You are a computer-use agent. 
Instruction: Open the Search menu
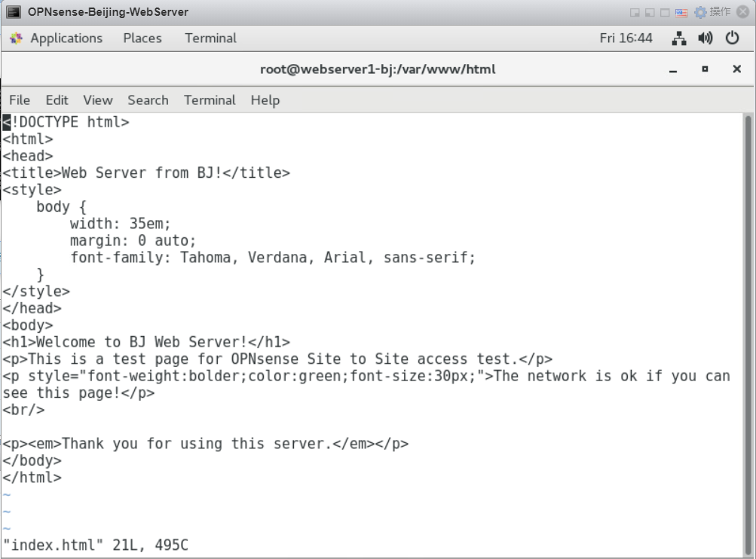[148, 100]
